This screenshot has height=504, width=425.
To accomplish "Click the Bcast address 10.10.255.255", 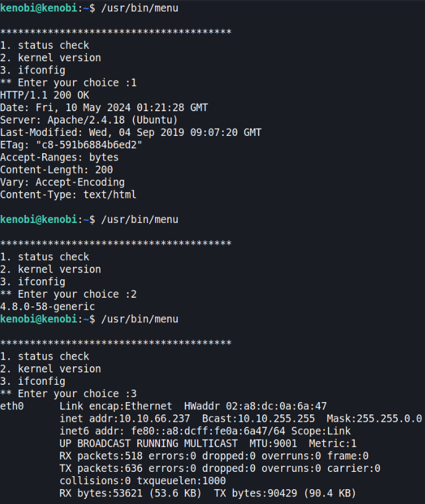I will pos(276,419).
